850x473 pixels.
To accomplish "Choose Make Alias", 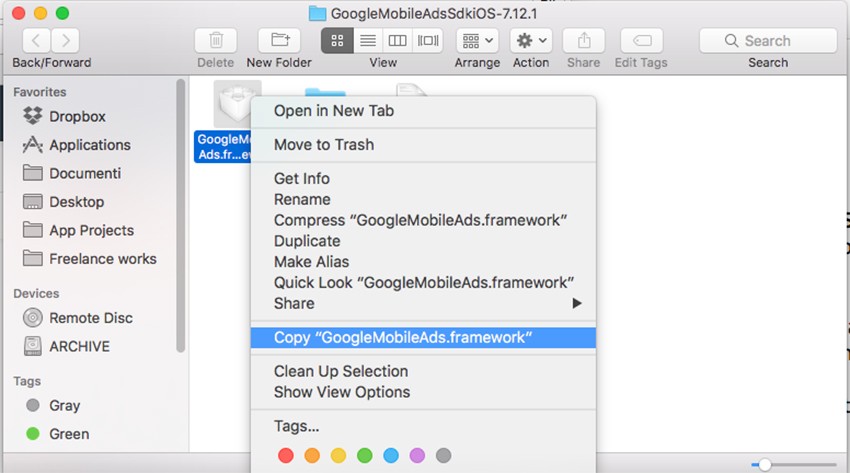I will point(423,262).
